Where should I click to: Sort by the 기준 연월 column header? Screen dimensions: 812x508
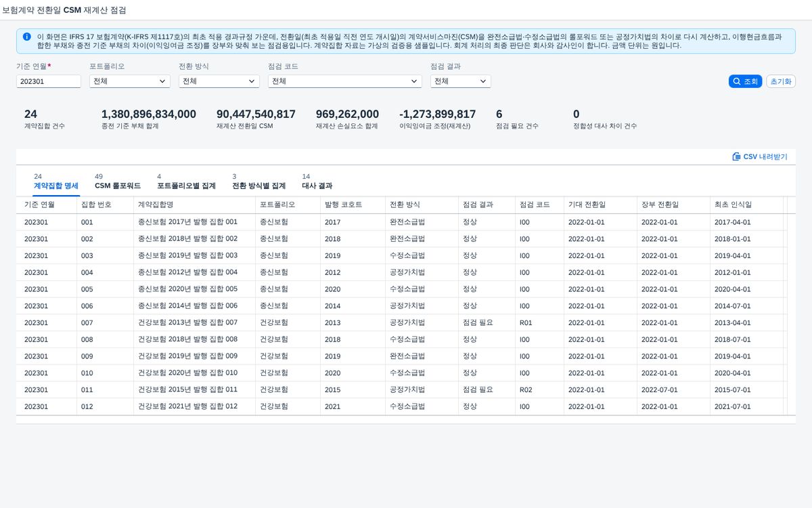click(x=47, y=205)
